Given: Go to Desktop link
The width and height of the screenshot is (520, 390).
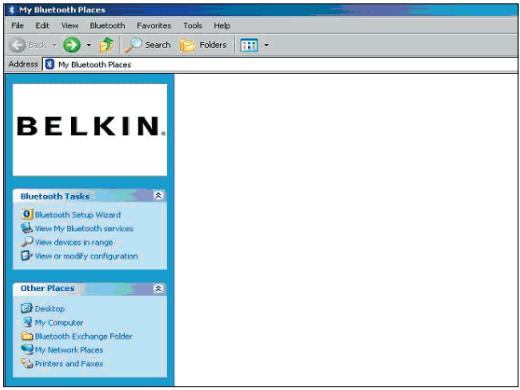Looking at the screenshot, I should 50,309.
